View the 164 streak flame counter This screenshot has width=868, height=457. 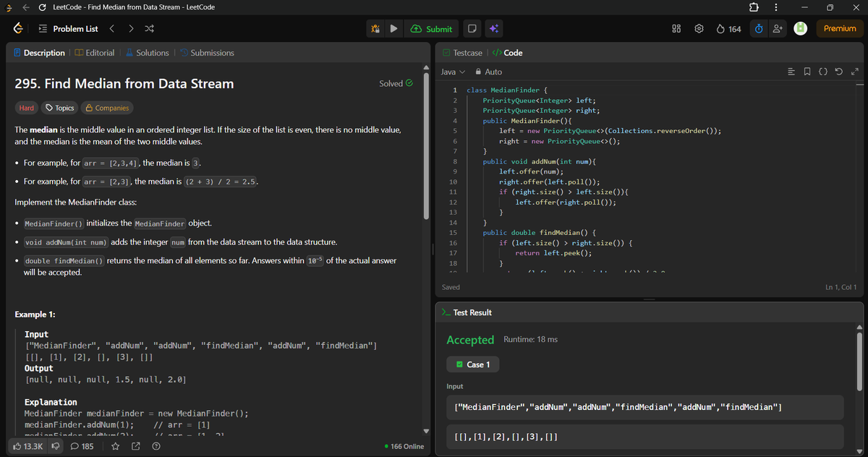tap(728, 29)
